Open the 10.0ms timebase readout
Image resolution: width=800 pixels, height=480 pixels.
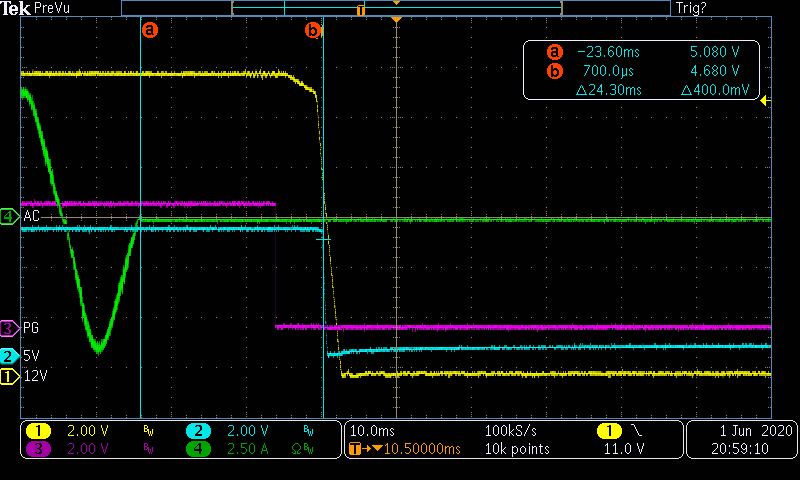click(370, 431)
